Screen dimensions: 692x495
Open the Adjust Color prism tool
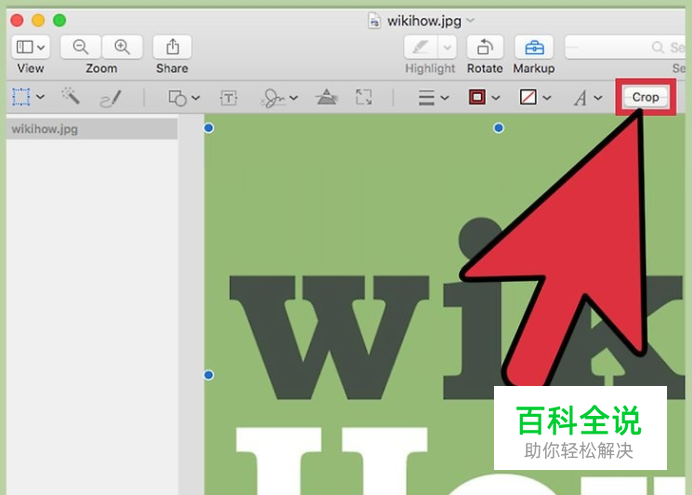(327, 97)
